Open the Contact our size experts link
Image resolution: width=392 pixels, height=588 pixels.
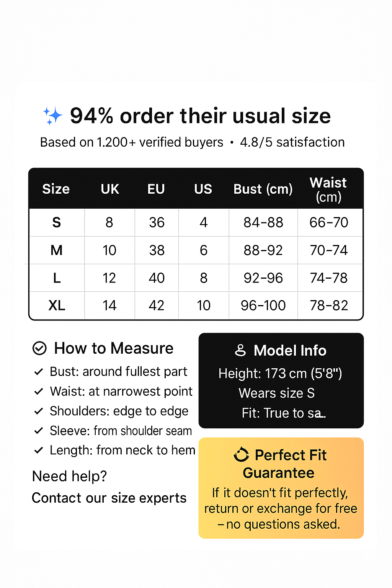tap(109, 498)
